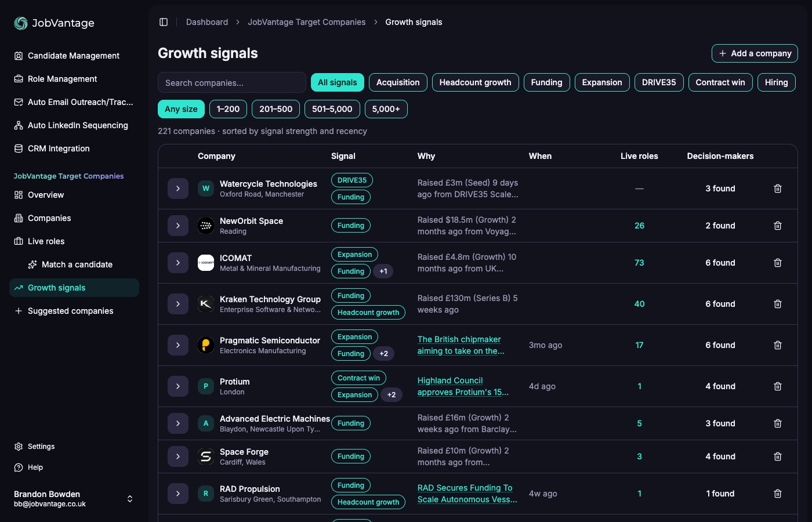Open the British chipmaker article link
The height and width of the screenshot is (522, 812).
click(461, 345)
